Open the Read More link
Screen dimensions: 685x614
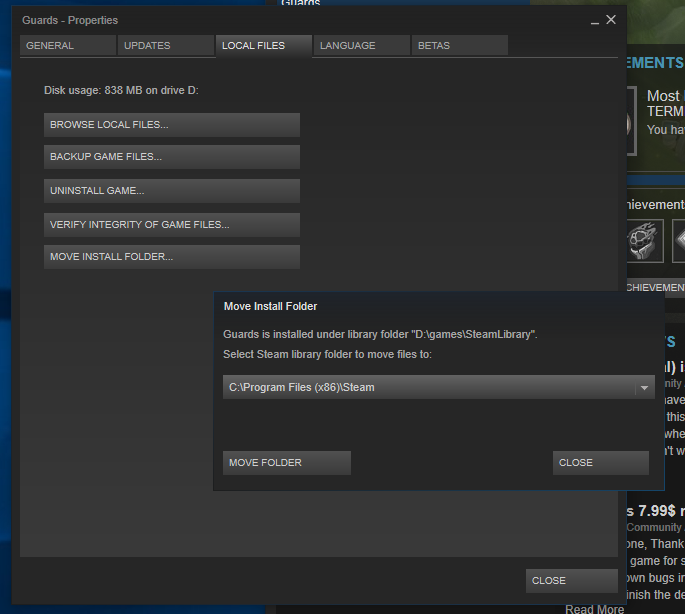click(595, 608)
